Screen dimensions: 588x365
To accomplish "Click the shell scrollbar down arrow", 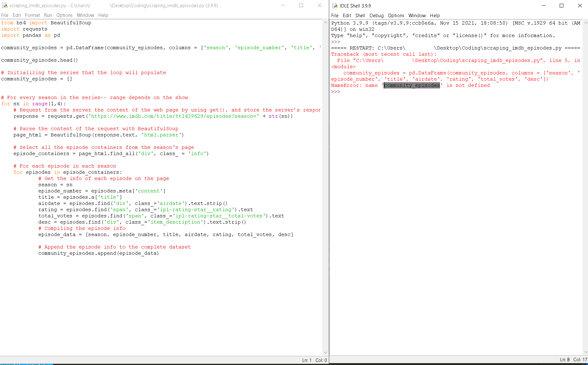I will pos(585,352).
